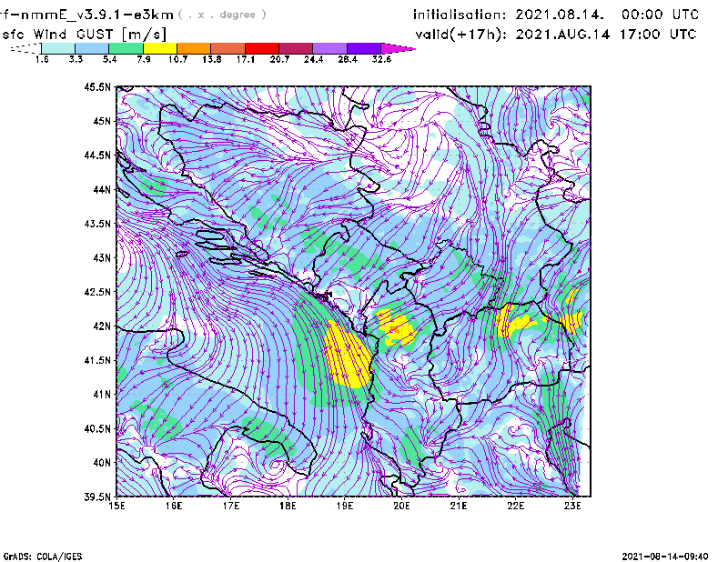Click the coral legend swatch
The width and height of the screenshot is (728, 562).
tap(228, 48)
